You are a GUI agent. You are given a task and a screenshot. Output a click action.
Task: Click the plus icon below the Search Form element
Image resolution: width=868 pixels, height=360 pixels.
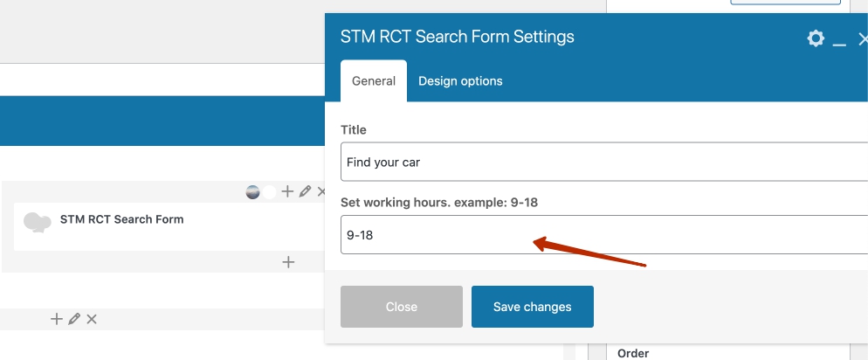coord(288,262)
